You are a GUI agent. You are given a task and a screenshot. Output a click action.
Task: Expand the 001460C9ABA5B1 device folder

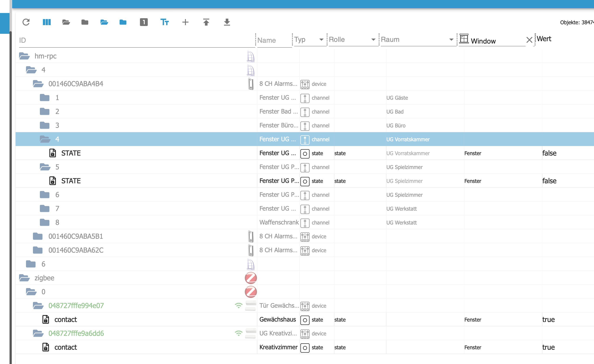[x=38, y=236]
